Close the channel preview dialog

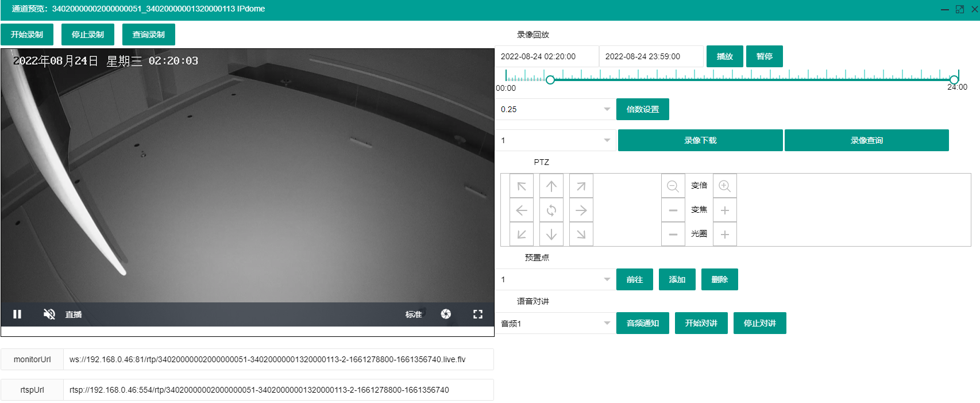pos(975,9)
